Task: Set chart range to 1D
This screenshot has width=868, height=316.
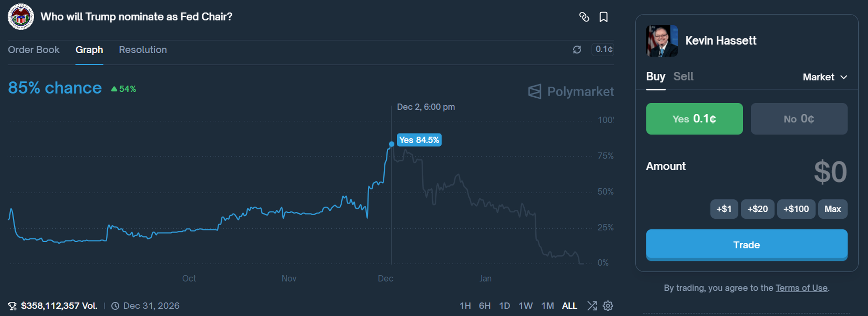Action: pos(504,306)
